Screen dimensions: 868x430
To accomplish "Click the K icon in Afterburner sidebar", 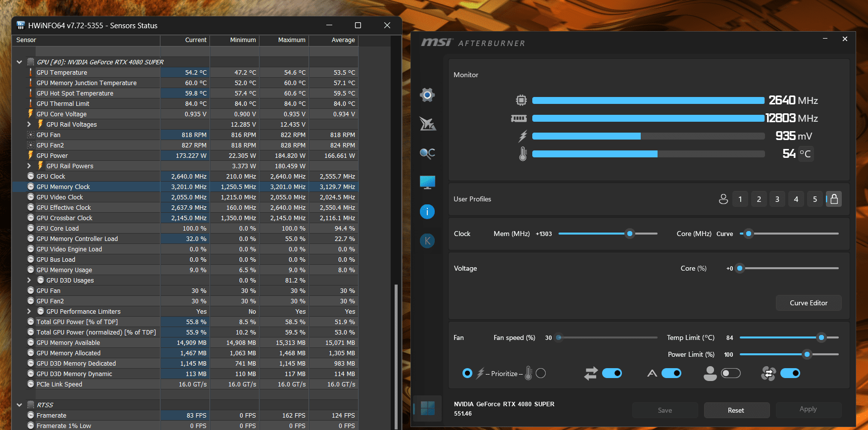I will coord(427,241).
